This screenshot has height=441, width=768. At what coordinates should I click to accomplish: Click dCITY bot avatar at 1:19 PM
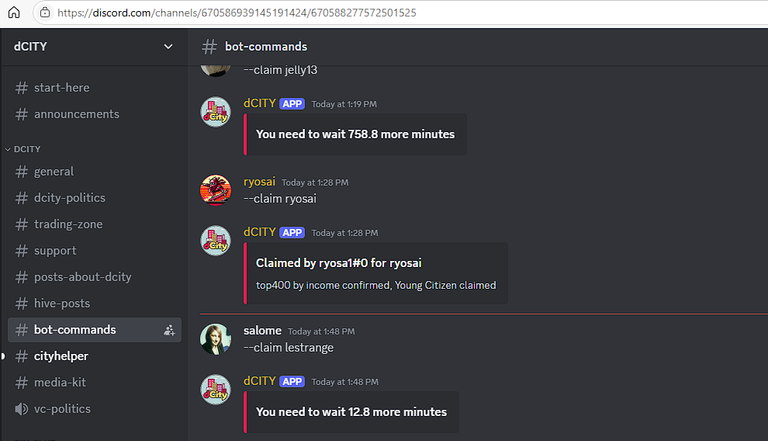click(x=216, y=112)
